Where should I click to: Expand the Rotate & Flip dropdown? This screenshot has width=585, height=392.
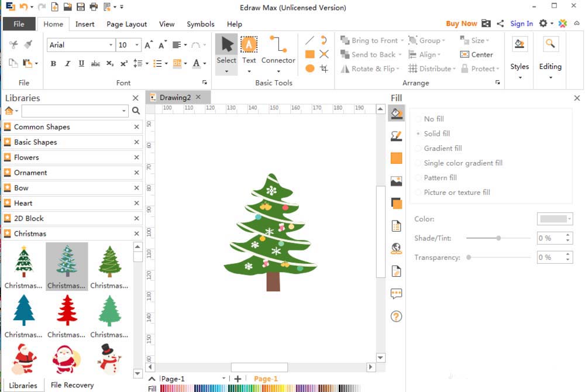[398, 68]
